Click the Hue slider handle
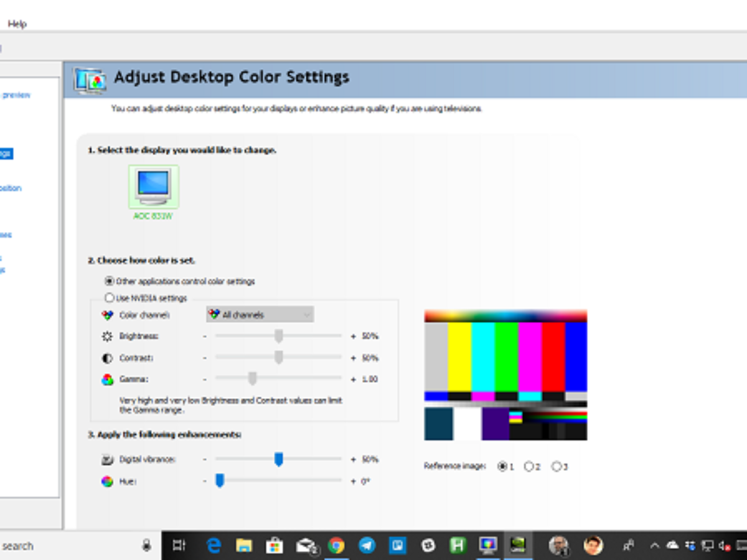The height and width of the screenshot is (560, 747). pyautogui.click(x=219, y=481)
